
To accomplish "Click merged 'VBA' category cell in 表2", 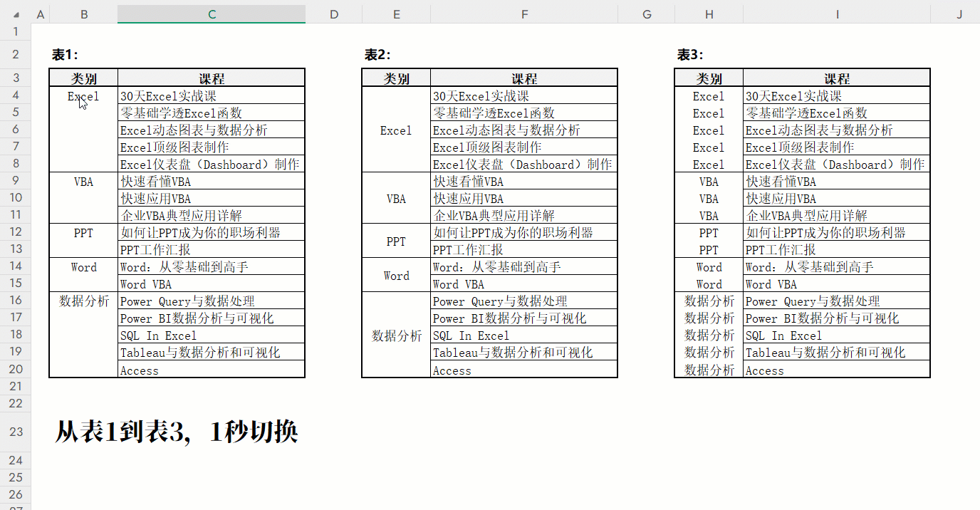I will (396, 198).
